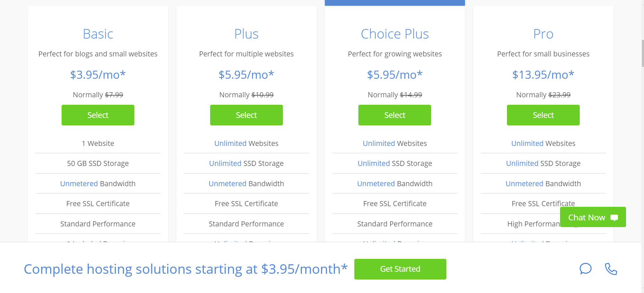
Task: Click the page's vertical scrollbar thumb
Action: (643, 53)
